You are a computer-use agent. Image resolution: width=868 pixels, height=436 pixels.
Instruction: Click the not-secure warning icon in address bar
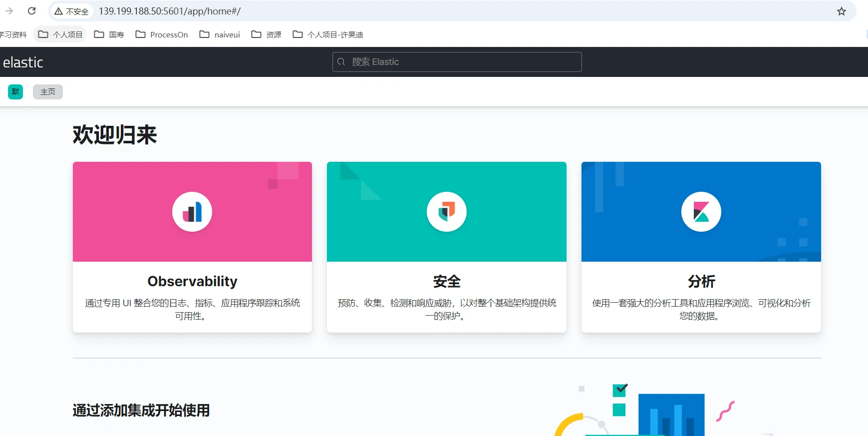pyautogui.click(x=59, y=11)
